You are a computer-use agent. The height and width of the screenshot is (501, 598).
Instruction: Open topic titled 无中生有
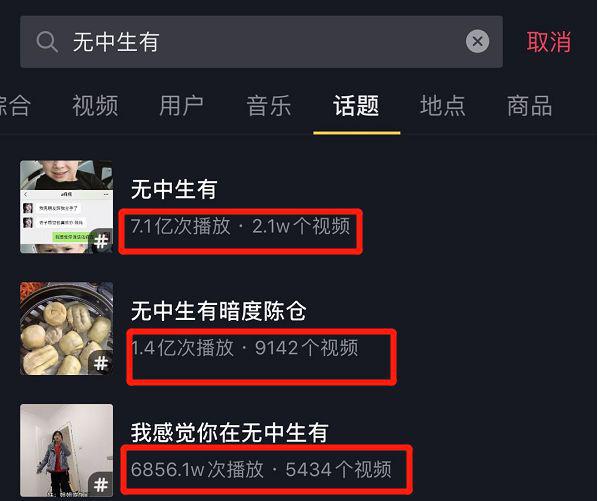coord(174,189)
